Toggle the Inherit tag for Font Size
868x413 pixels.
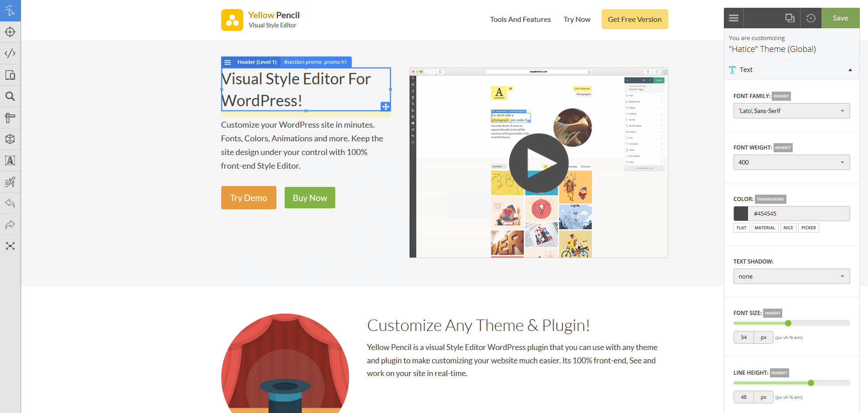pyautogui.click(x=772, y=313)
